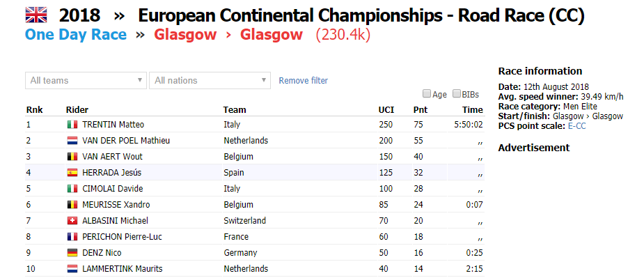Screen dimensions: 644x278
Task: Click the Swiss flag next to ALBASINI Michael
Action: tap(72, 221)
